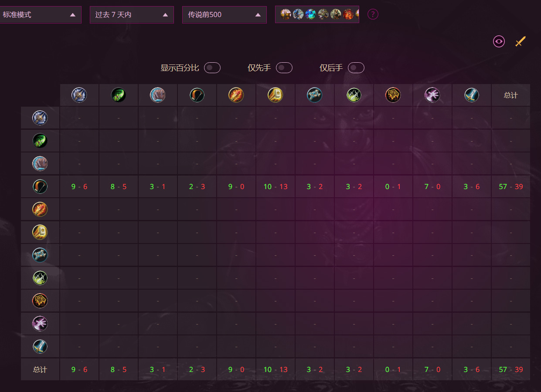Select the orange Shaman row header icon
The image size is (541, 392).
pos(40,301)
